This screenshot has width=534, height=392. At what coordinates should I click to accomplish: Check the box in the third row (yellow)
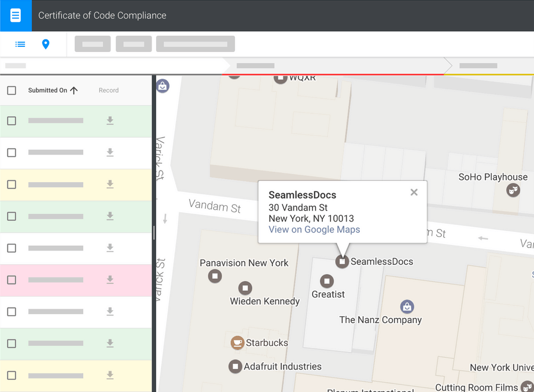(12, 184)
